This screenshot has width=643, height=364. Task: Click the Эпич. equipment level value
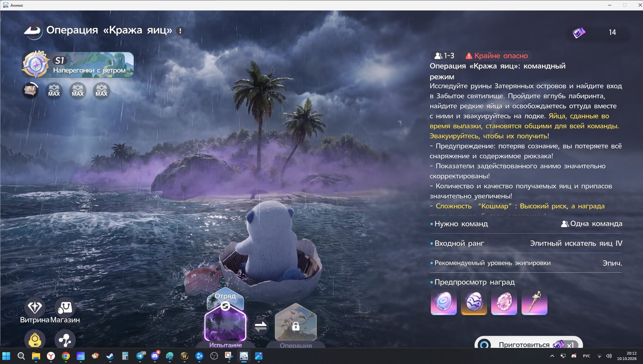tap(612, 263)
